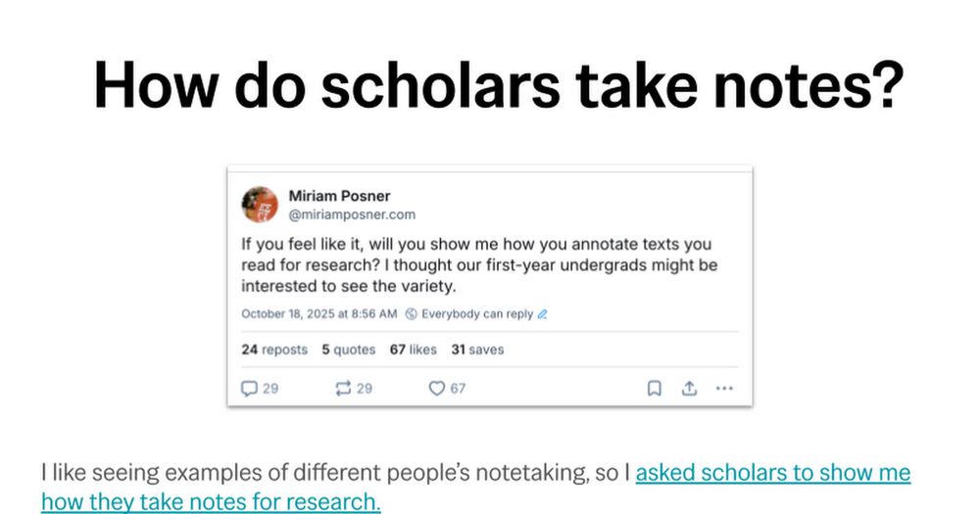Click the reply speech bubble icon

[x=249, y=389]
